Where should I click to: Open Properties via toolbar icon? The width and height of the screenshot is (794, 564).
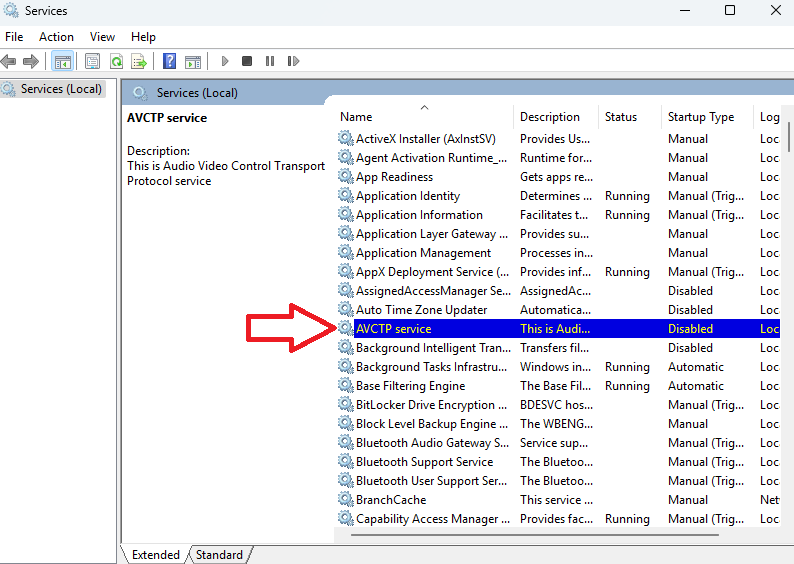point(93,61)
